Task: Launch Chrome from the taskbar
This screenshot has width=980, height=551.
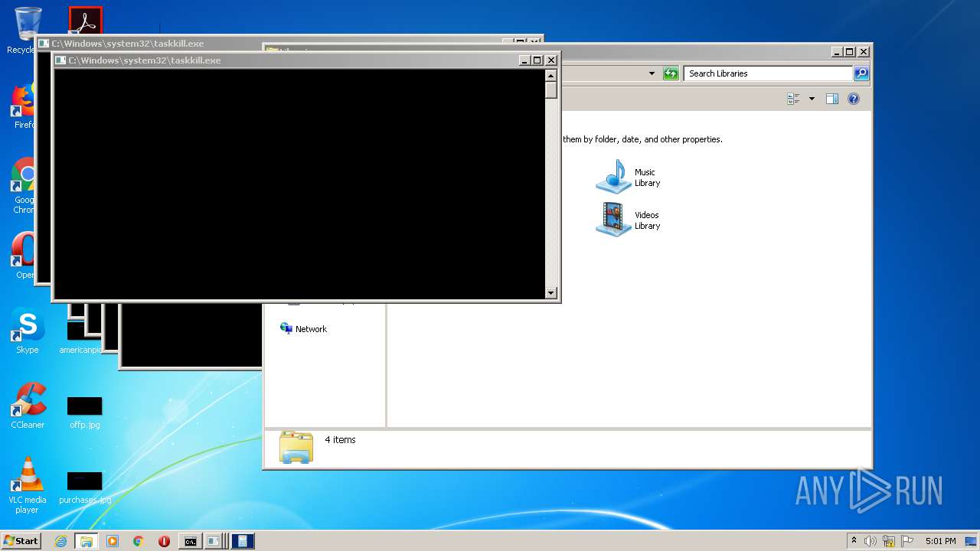Action: pos(139,541)
